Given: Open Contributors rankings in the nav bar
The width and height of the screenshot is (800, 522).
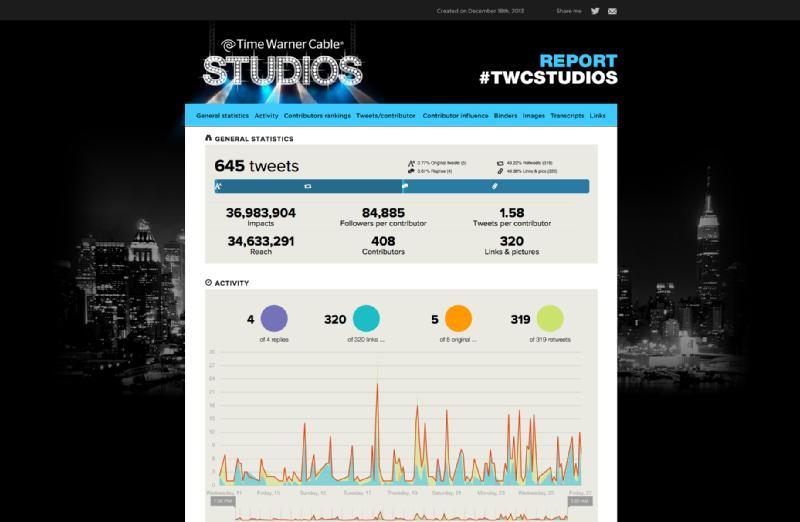Looking at the screenshot, I should click(317, 116).
